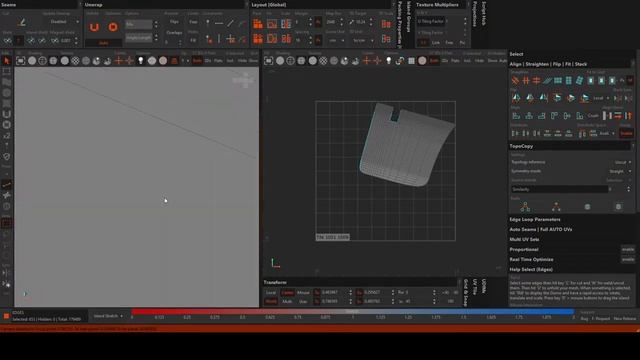Click New Release link in the status bar
Image resolution: width=640 pixels, height=360 pixels.
tap(624, 319)
